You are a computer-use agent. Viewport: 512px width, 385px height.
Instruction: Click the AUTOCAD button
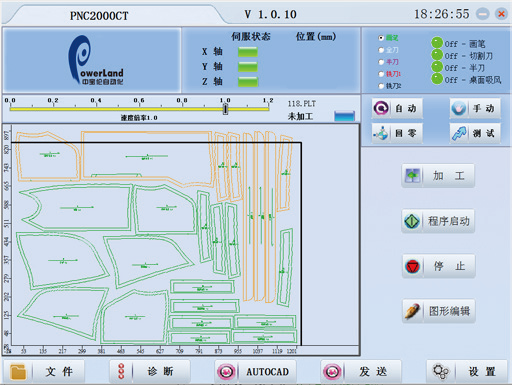tap(256, 371)
